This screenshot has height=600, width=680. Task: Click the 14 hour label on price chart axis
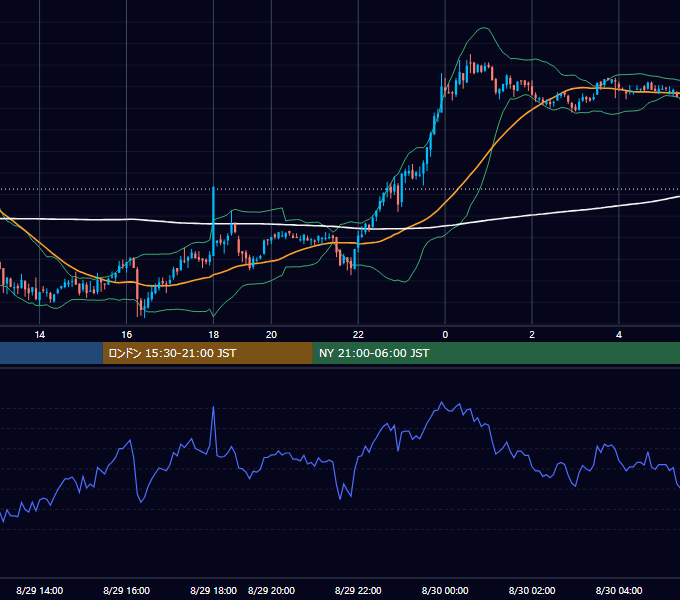39,335
